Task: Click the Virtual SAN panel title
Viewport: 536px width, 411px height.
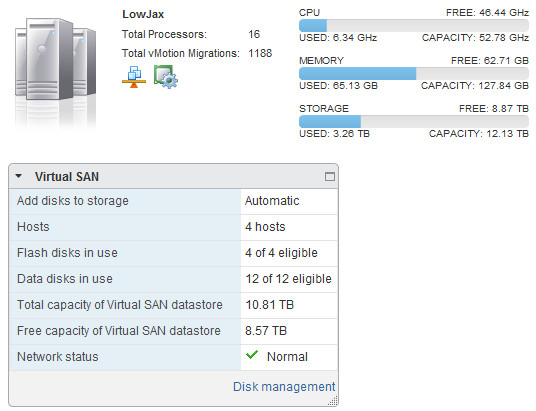Action: [x=67, y=177]
